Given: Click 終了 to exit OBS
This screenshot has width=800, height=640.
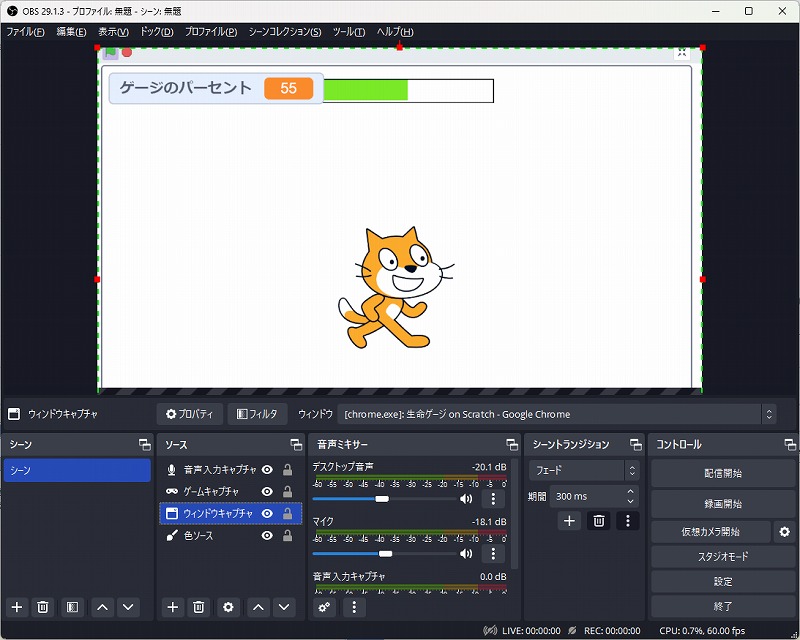Looking at the screenshot, I should point(723,607).
